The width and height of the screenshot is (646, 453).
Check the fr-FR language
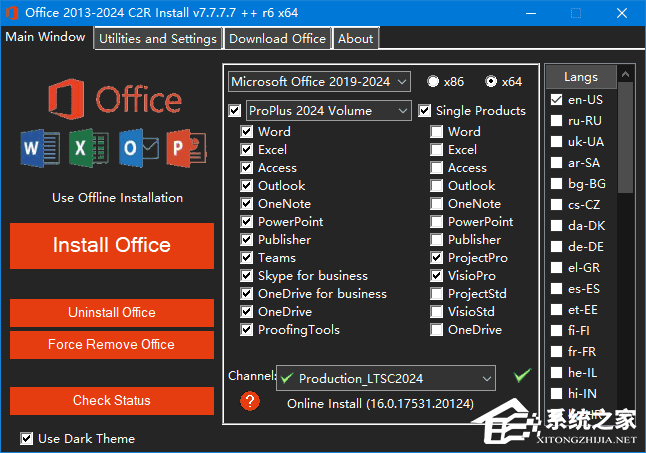tap(557, 352)
